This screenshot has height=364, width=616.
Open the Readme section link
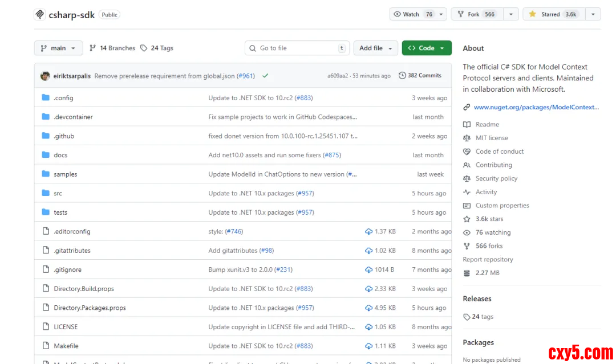pyautogui.click(x=487, y=124)
